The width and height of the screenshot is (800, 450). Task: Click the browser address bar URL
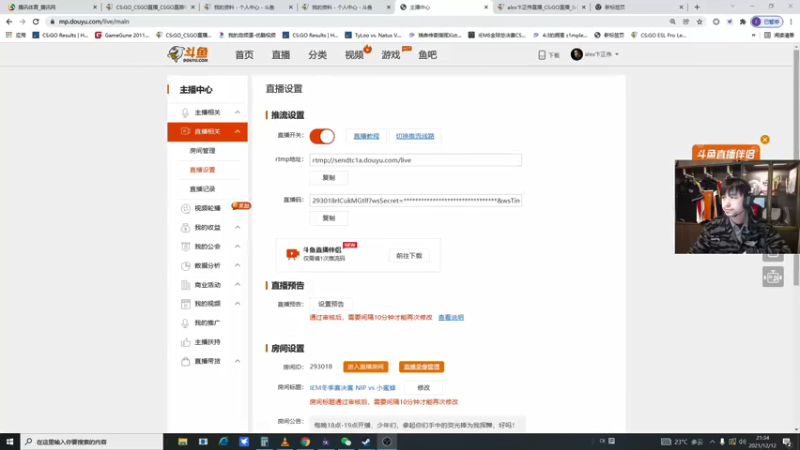tap(94, 21)
